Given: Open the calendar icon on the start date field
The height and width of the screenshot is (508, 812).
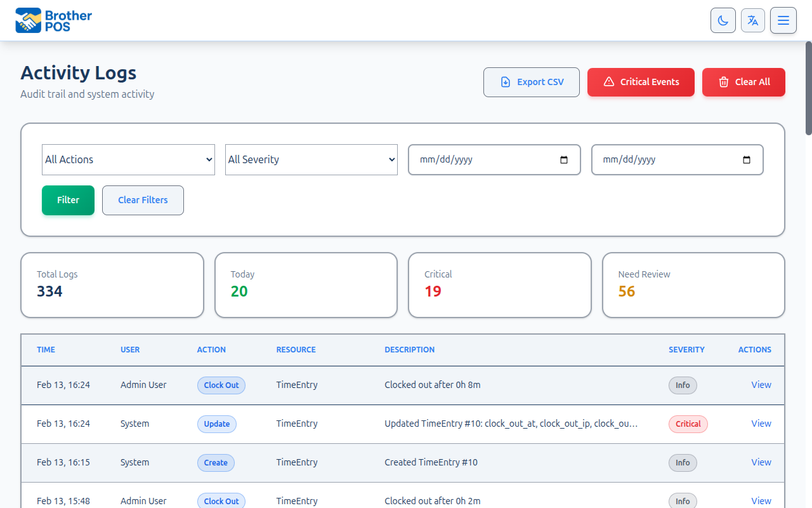Looking at the screenshot, I should 564,160.
